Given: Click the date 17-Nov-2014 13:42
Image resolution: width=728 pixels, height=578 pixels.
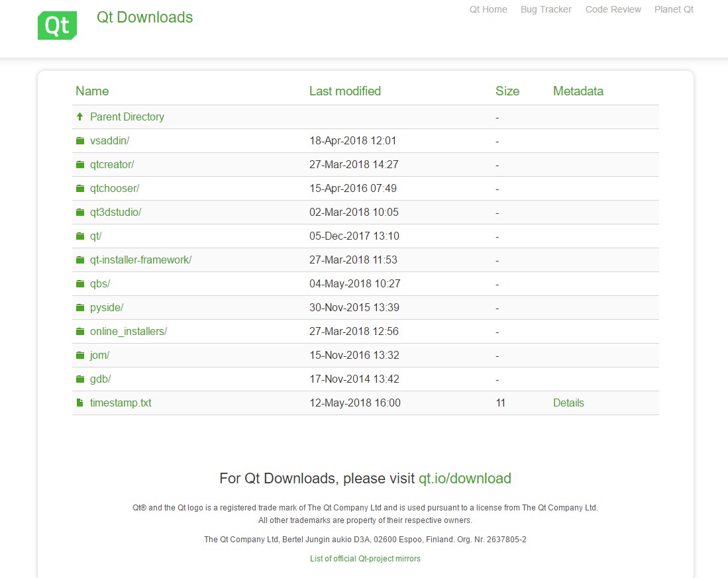Looking at the screenshot, I should [354, 379].
